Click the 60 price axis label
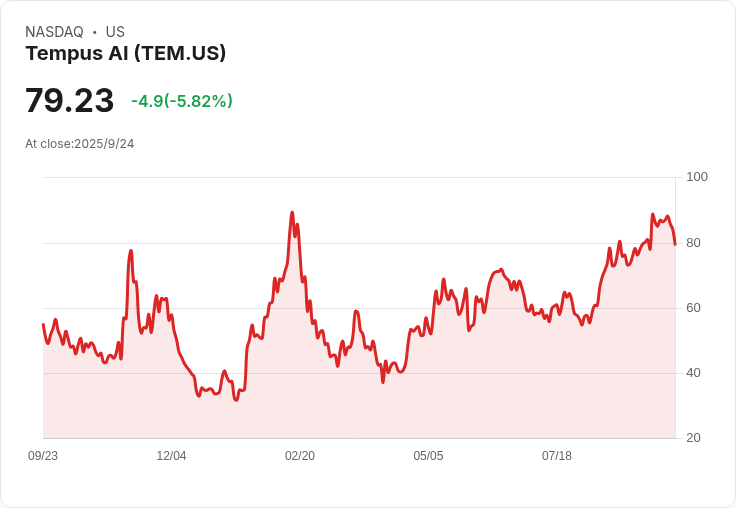This screenshot has width=736, height=508. pos(693,308)
